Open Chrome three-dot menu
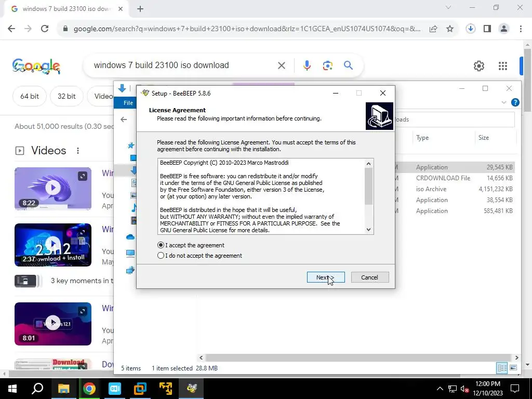The width and height of the screenshot is (532, 399). click(x=521, y=29)
